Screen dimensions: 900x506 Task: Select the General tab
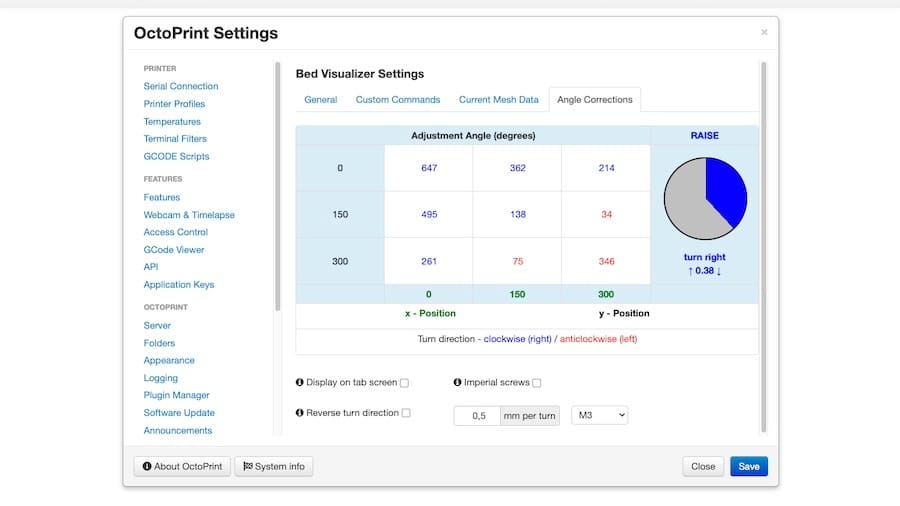click(x=321, y=100)
